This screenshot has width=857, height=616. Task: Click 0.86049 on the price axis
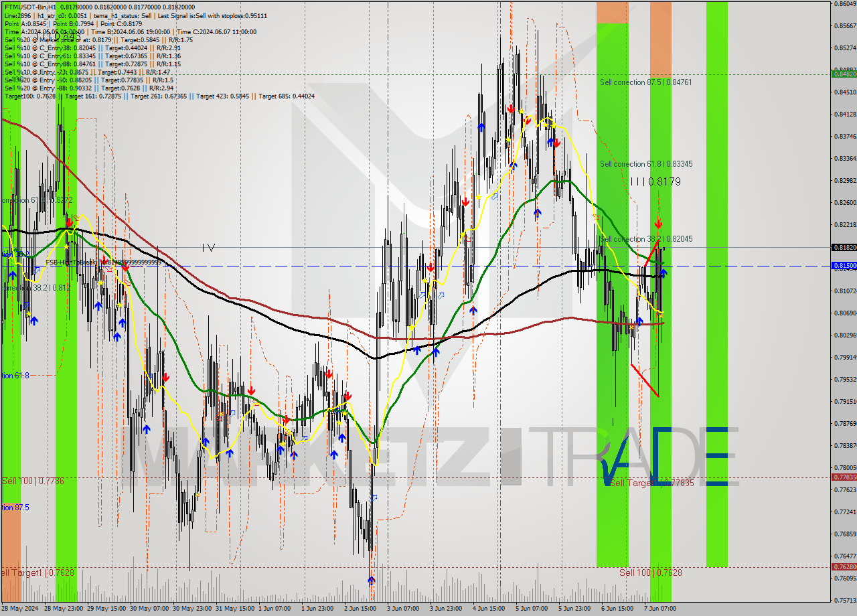[845, 4]
